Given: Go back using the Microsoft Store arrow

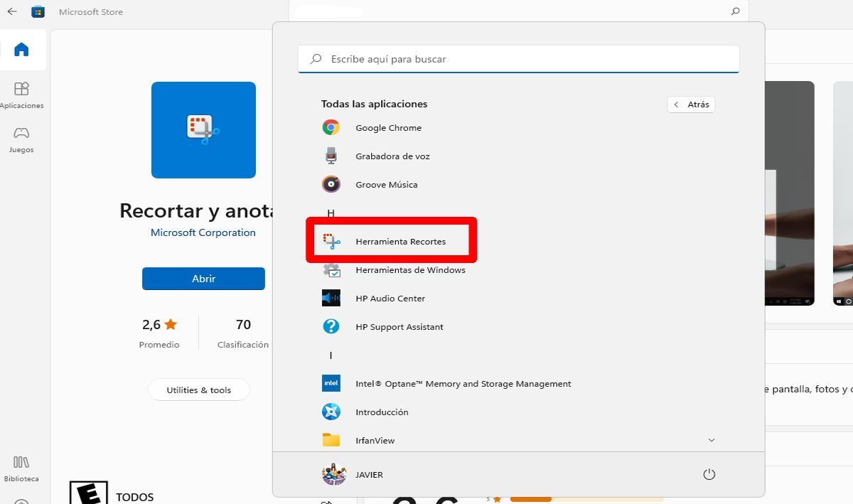Looking at the screenshot, I should coord(12,11).
